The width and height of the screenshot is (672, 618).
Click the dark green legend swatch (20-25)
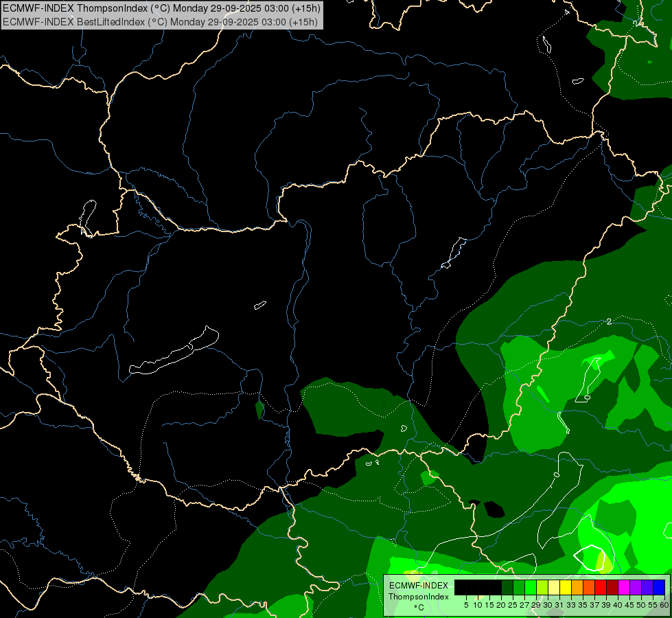pyautogui.click(x=507, y=587)
